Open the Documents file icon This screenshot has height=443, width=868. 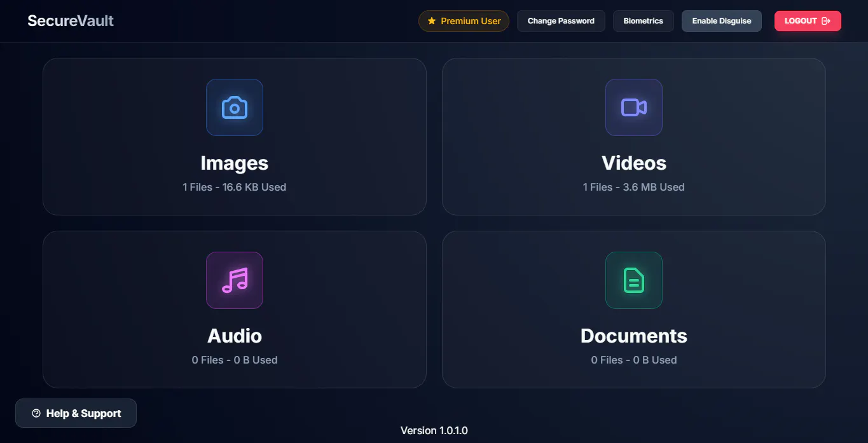point(634,280)
